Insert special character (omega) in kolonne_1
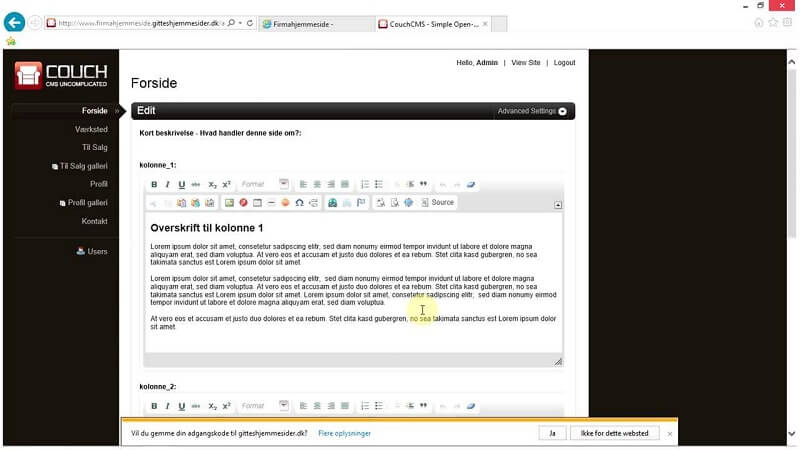The height and width of the screenshot is (450, 800). (299, 203)
